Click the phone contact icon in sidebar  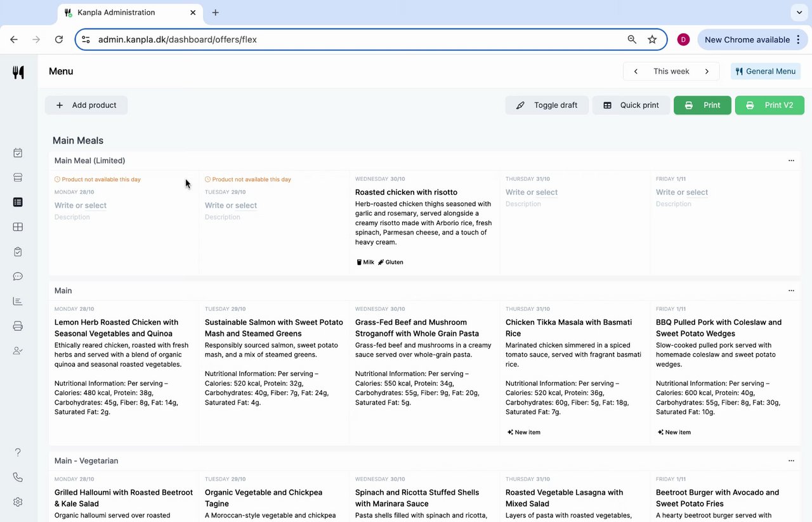coord(18,477)
